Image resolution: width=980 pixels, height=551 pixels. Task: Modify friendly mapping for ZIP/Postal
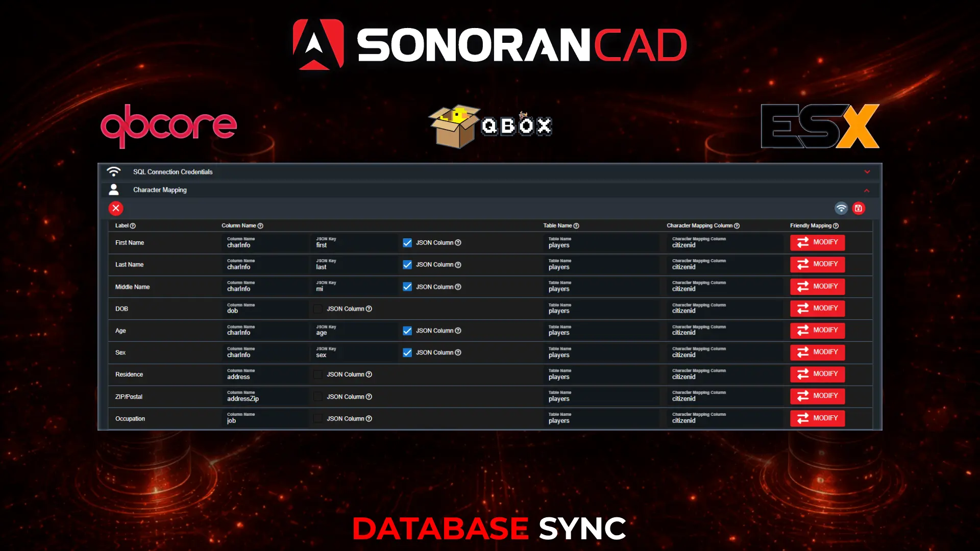click(x=817, y=396)
